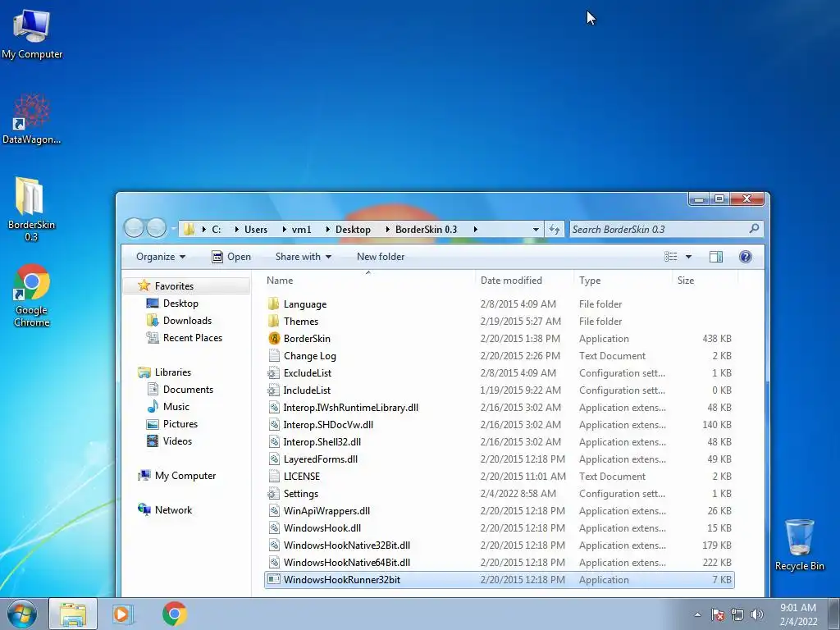Select the Settings configuration file

tap(500, 493)
